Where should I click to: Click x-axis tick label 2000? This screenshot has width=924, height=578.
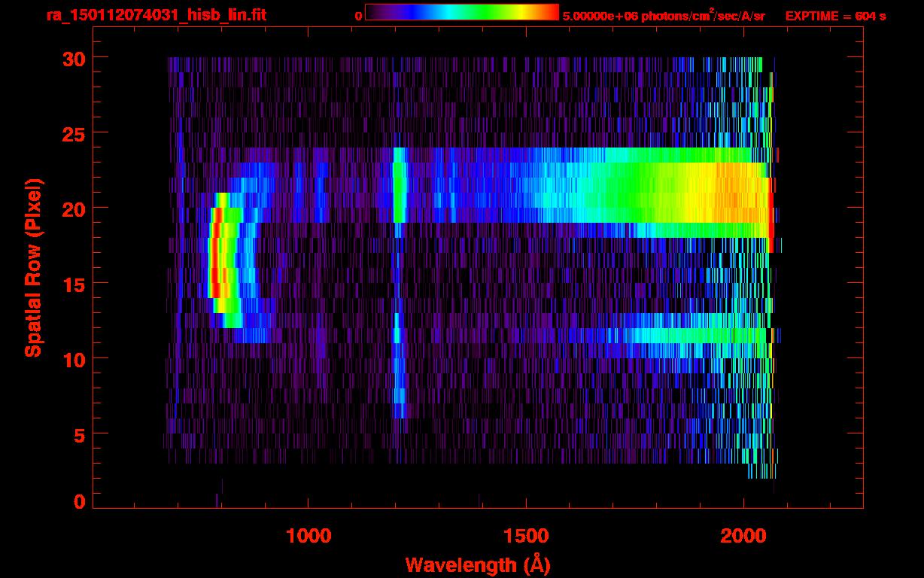[743, 535]
